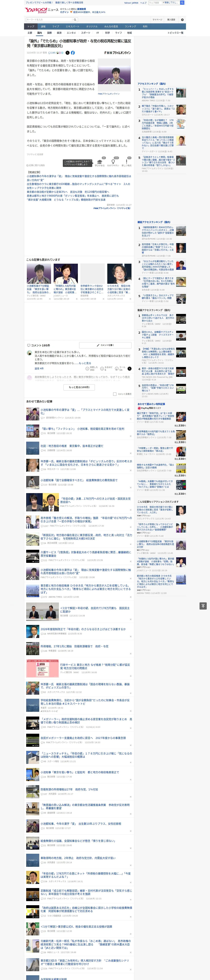Open the みんなの意見 main tab
This screenshot has width=210, height=980.
111,27
